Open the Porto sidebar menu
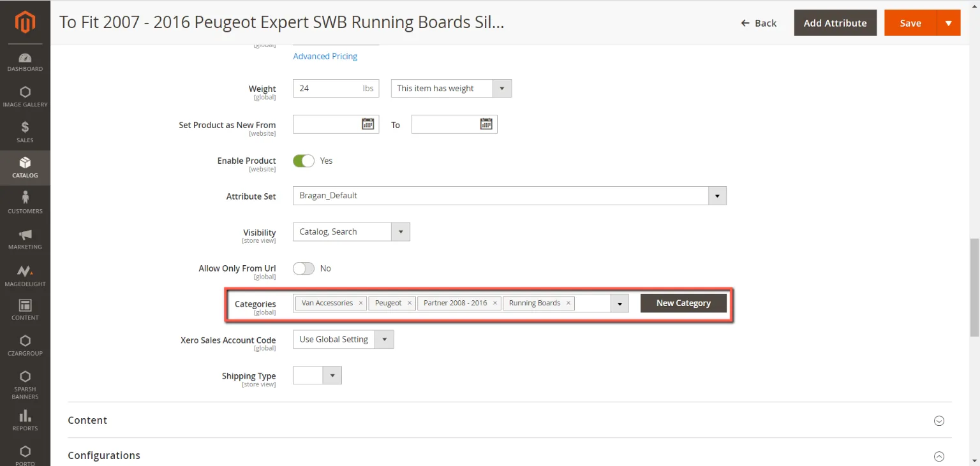The height and width of the screenshot is (466, 980). [25, 455]
